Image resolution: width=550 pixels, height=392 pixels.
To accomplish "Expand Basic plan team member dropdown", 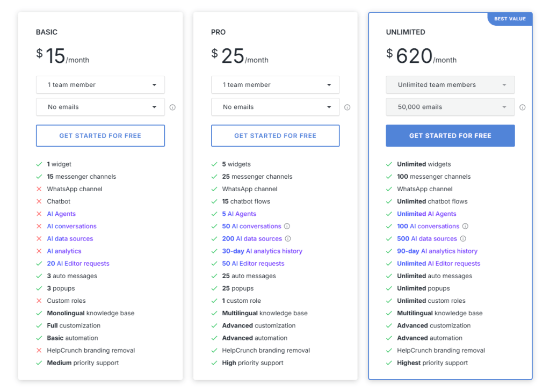I will coord(100,85).
